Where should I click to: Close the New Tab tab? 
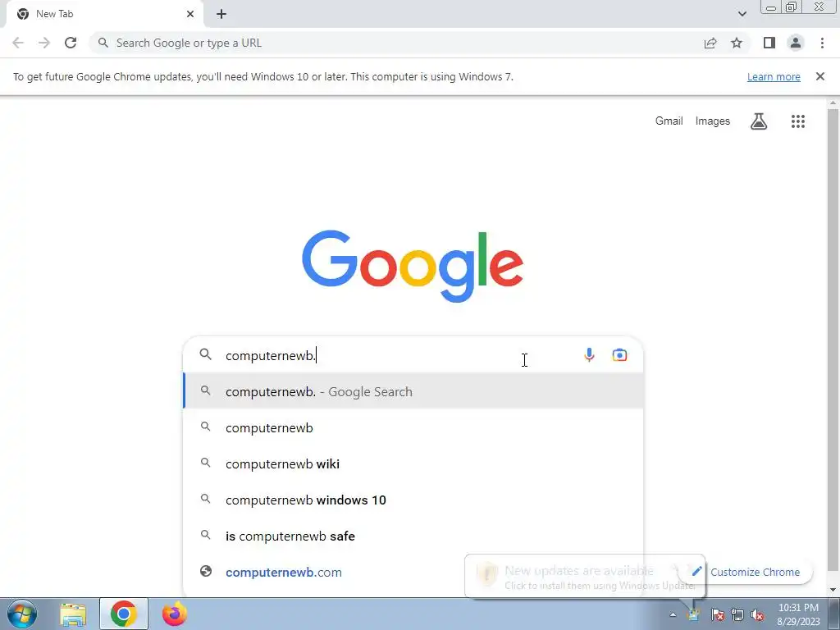pos(190,14)
